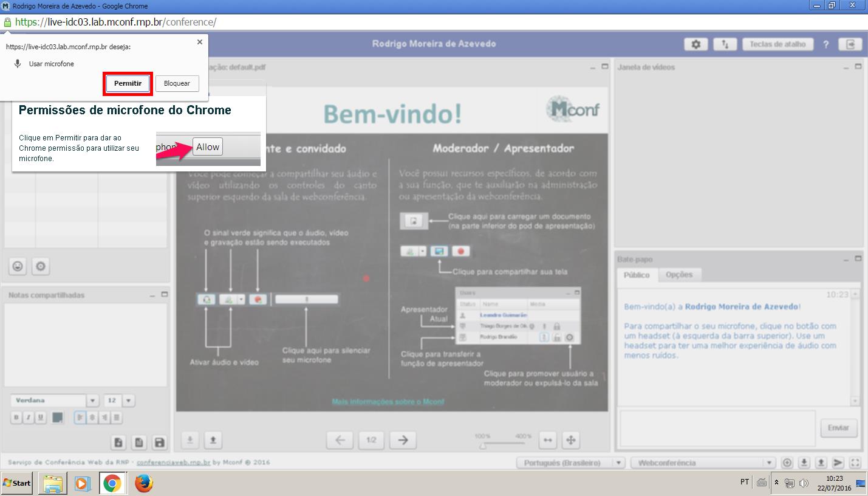Viewport: 868px width, 496px height.
Task: Click the upload presentation button
Action: pos(213,440)
